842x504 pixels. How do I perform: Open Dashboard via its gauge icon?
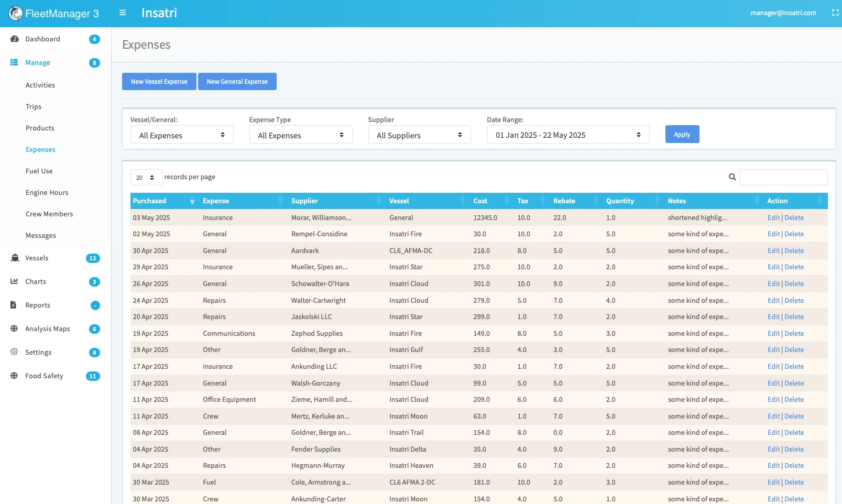[15, 39]
